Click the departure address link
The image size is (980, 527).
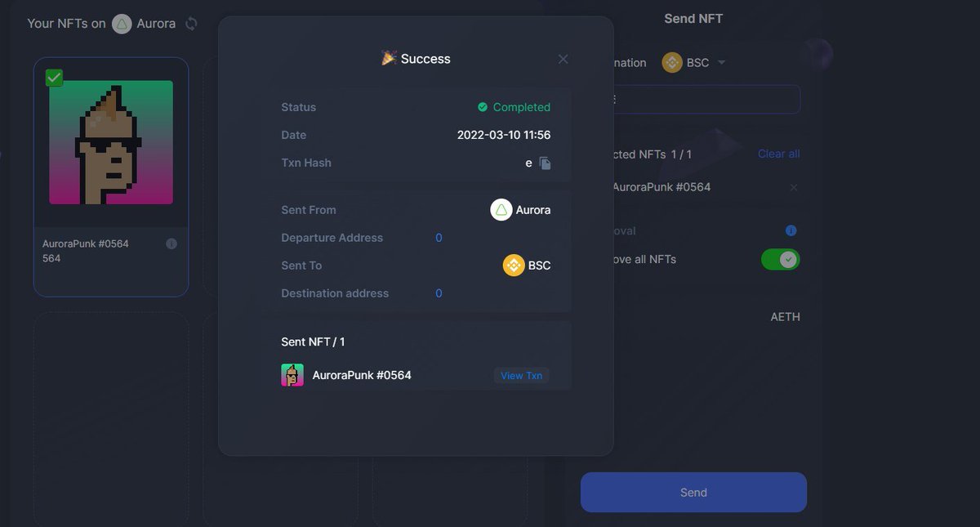[x=439, y=238]
